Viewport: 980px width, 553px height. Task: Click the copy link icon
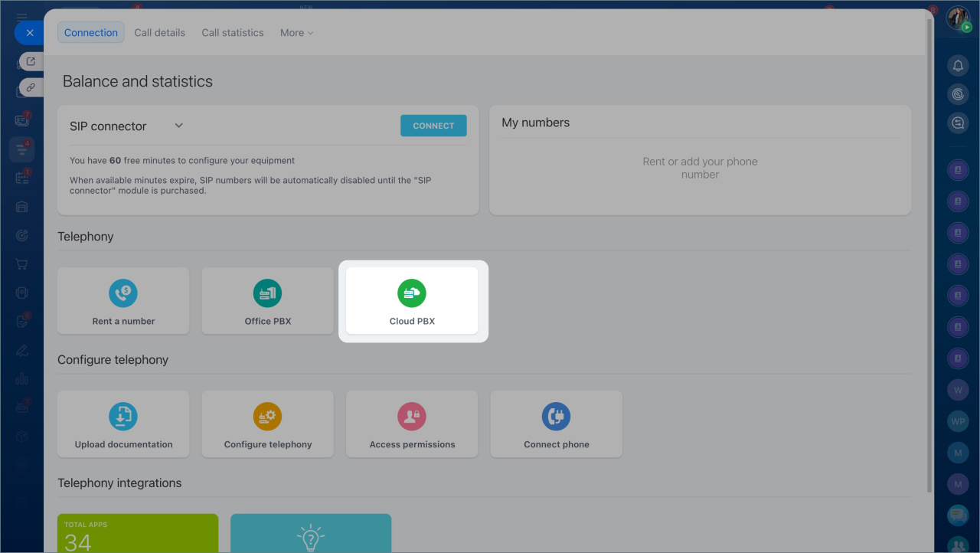click(31, 87)
